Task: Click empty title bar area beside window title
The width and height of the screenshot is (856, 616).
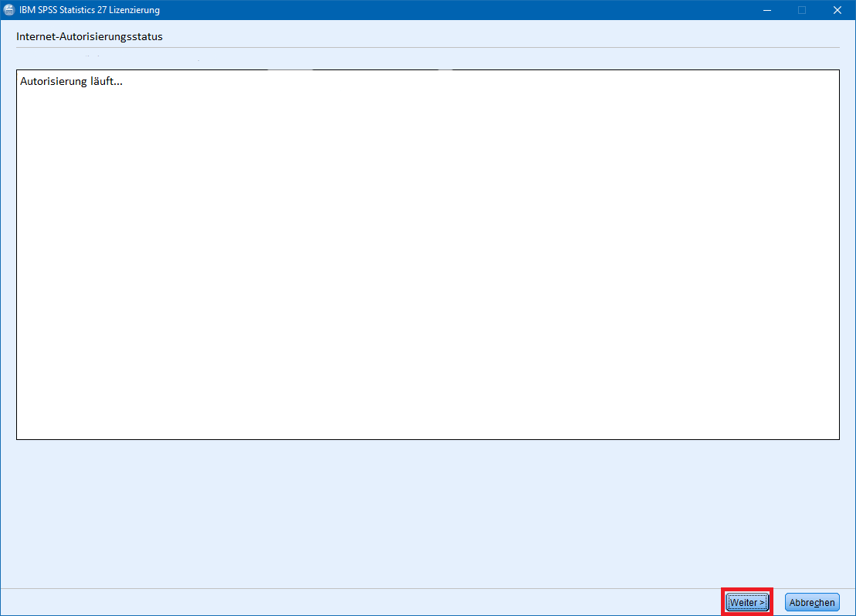Action: pyautogui.click(x=463, y=10)
